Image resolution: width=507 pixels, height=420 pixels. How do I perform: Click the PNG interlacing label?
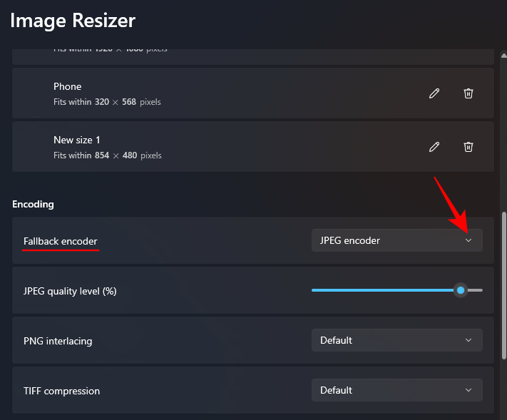58,341
